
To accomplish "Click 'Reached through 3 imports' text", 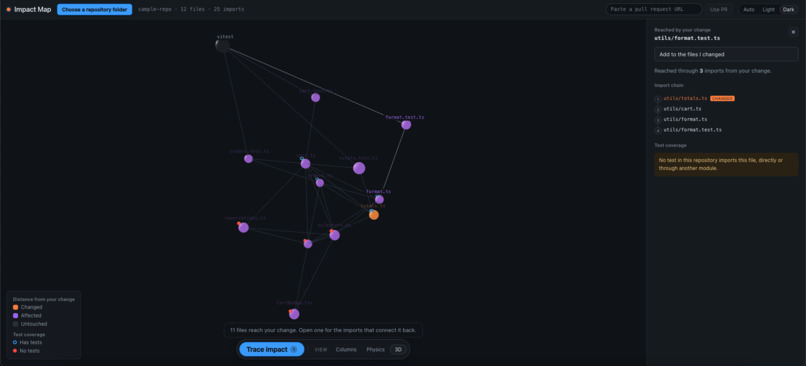I will [x=712, y=71].
